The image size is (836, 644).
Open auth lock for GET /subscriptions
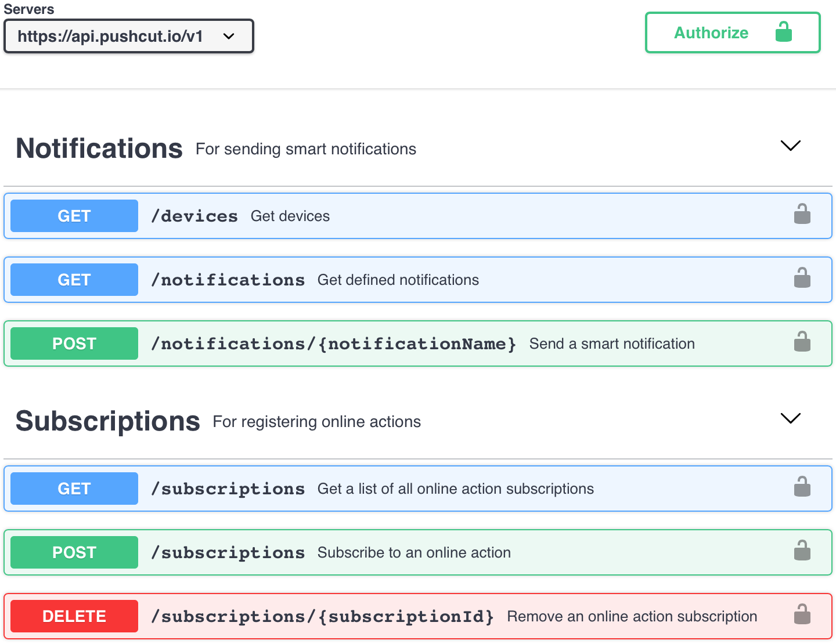click(802, 487)
